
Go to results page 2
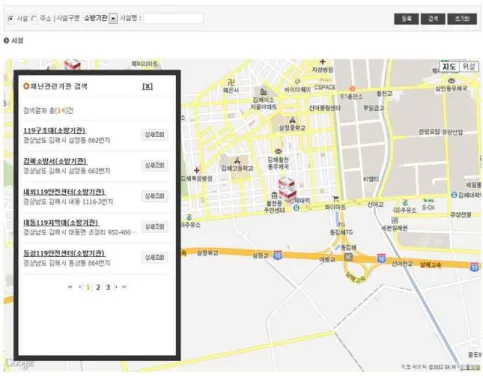[x=98, y=287]
